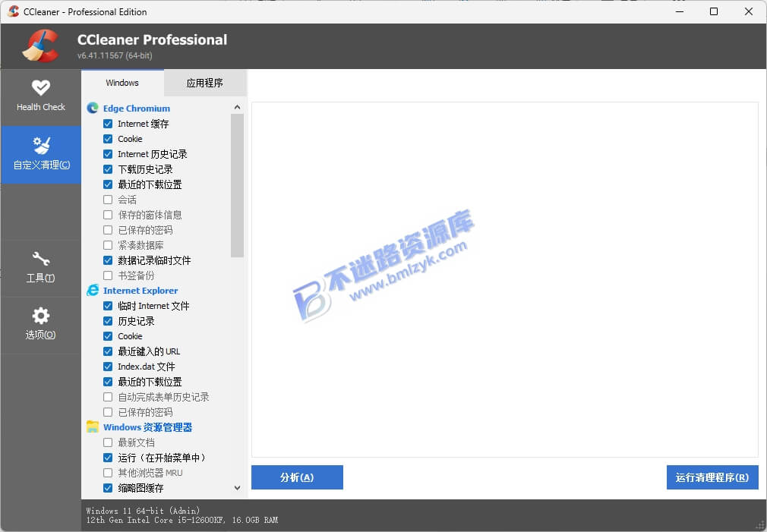
Task: Uncheck 运行（在开始菜单中）checkbox
Action: click(x=108, y=457)
